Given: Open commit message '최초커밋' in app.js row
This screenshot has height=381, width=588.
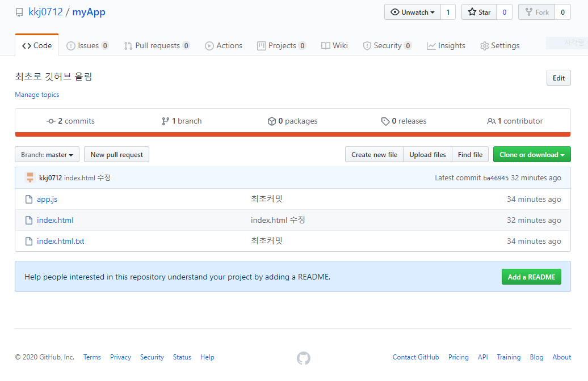Looking at the screenshot, I should [x=267, y=199].
